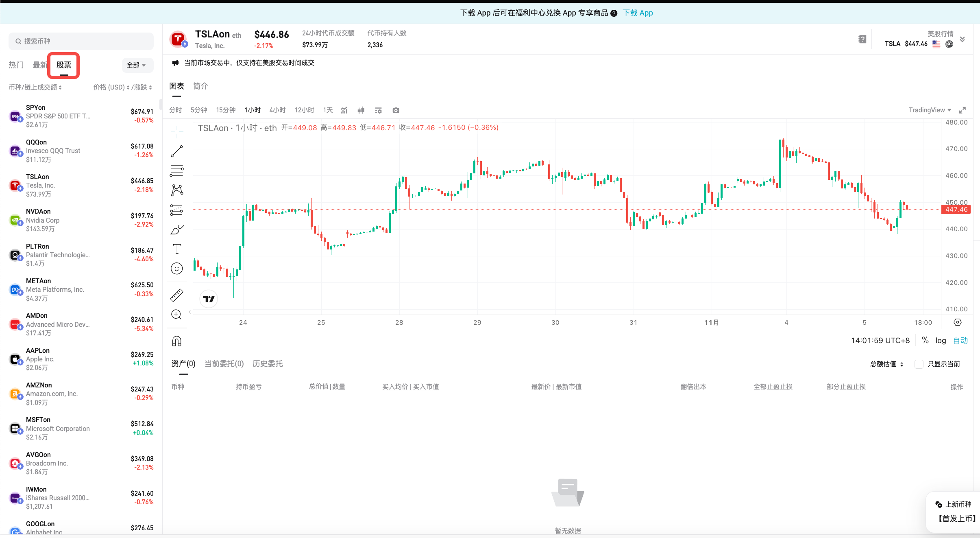Select the brush drawing tool
This screenshot has width=980, height=538.
[x=176, y=229]
